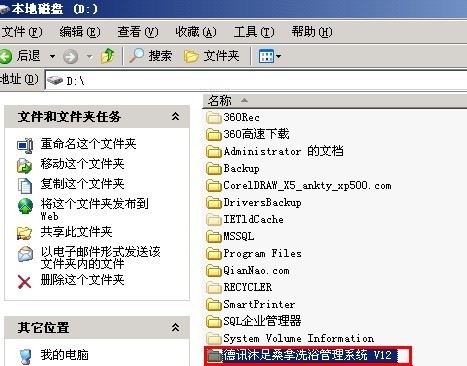Image resolution: width=467 pixels, height=366 pixels.
Task: Open the Search (搜索) toolbar button
Action: [x=151, y=56]
